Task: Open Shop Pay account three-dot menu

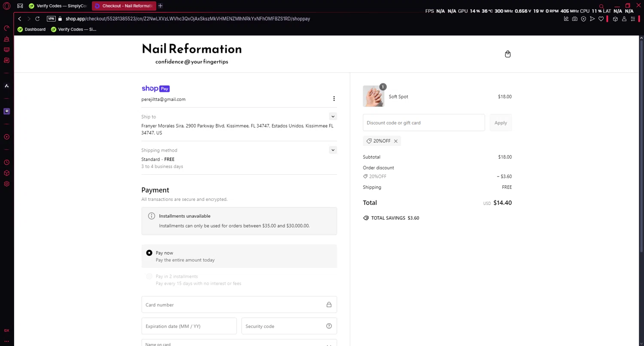Action: tap(334, 99)
